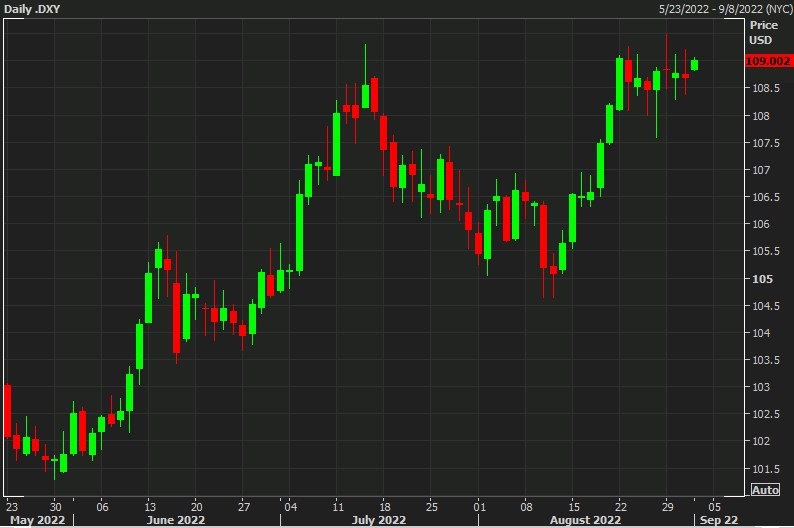Click the 29 date tick label

tap(668, 507)
